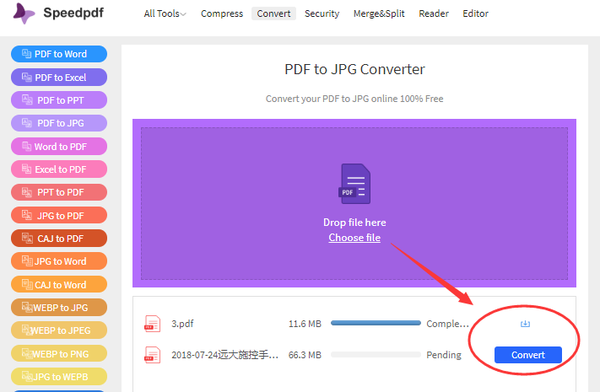Download the converted 3.pdf file
Viewport: 600px width, 392px height.
point(525,324)
